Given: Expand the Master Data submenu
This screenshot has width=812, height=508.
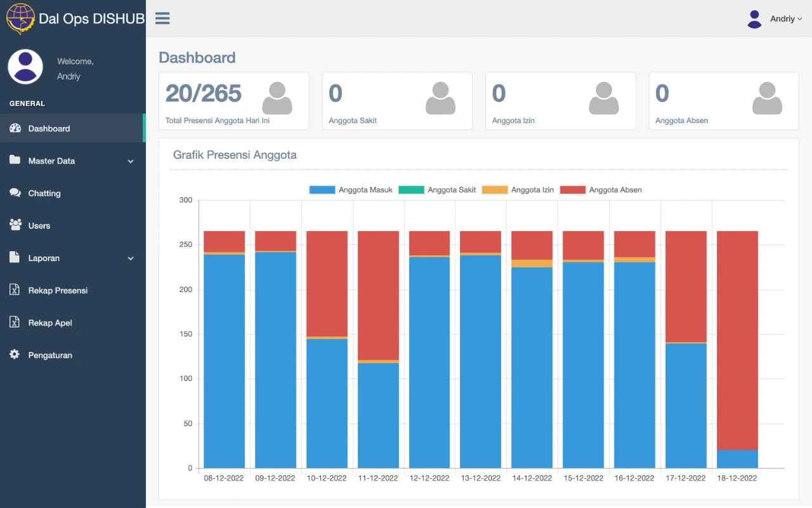Looking at the screenshot, I should coord(73,161).
